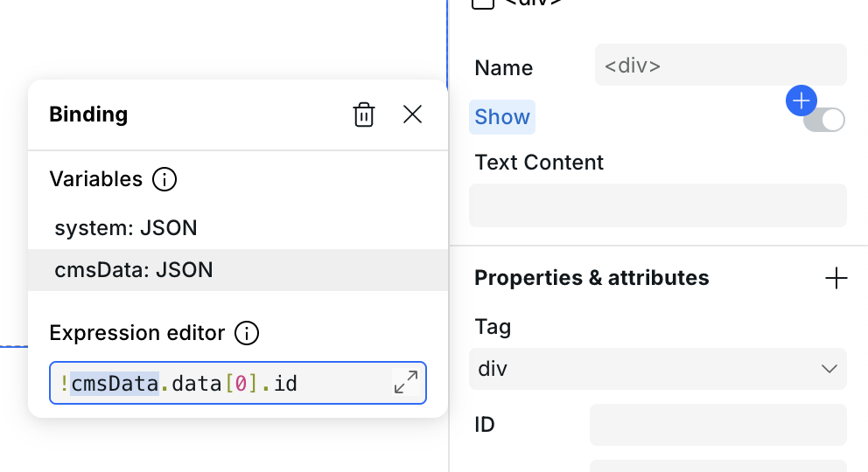Click the Properties & attributes heading
Screen dimensions: 868x472
[591, 278]
